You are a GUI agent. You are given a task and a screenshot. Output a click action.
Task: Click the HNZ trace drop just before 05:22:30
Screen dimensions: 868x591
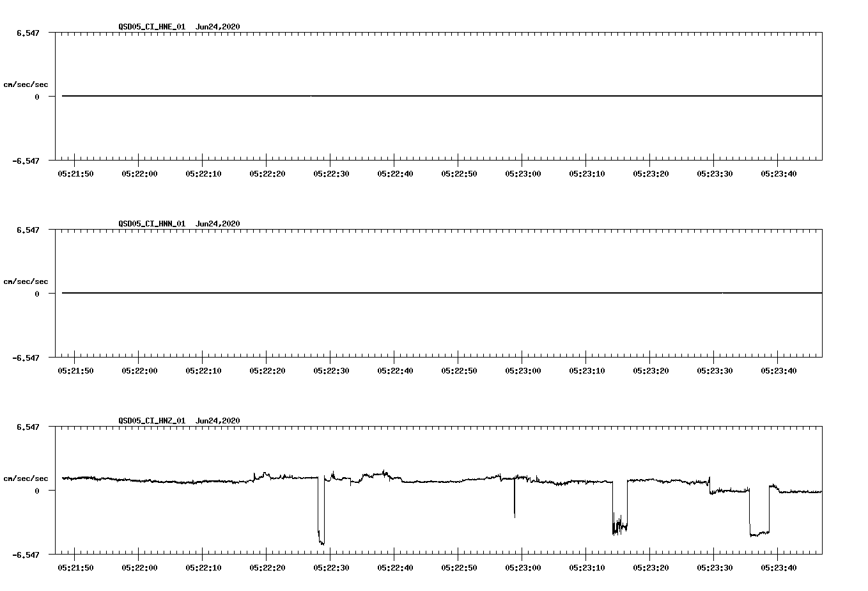pos(321,510)
